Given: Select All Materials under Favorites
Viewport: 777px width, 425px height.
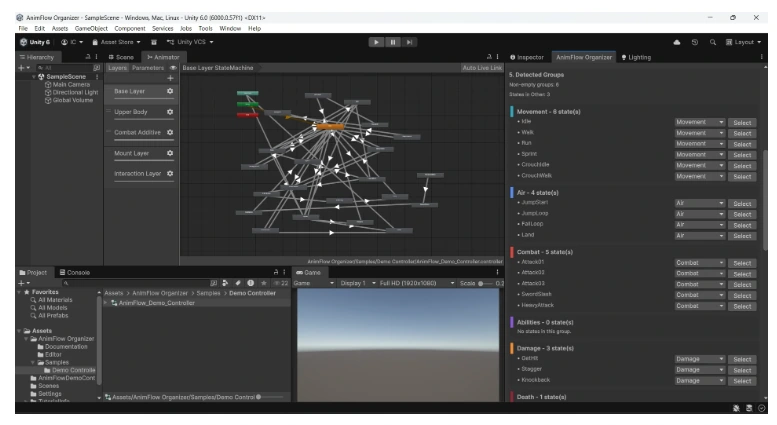Looking at the screenshot, I should pyautogui.click(x=52, y=300).
